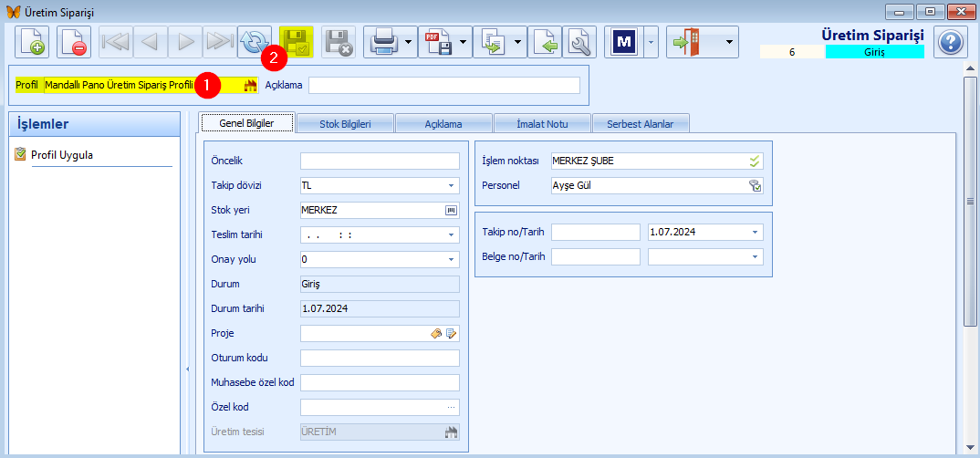Click the Öncelik input field
The width and height of the screenshot is (980, 458).
(x=380, y=161)
